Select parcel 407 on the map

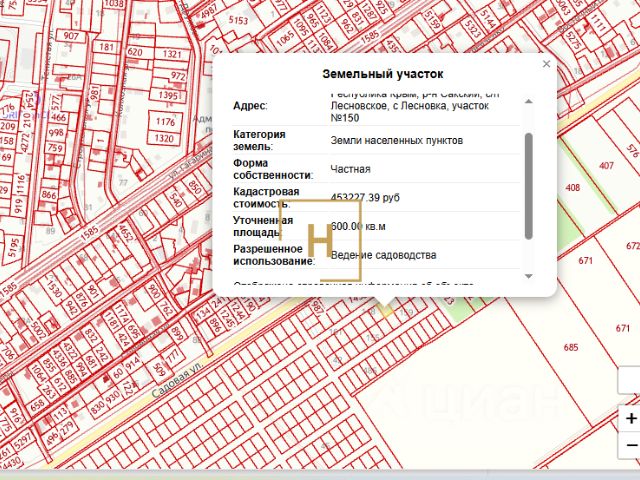coord(606,164)
